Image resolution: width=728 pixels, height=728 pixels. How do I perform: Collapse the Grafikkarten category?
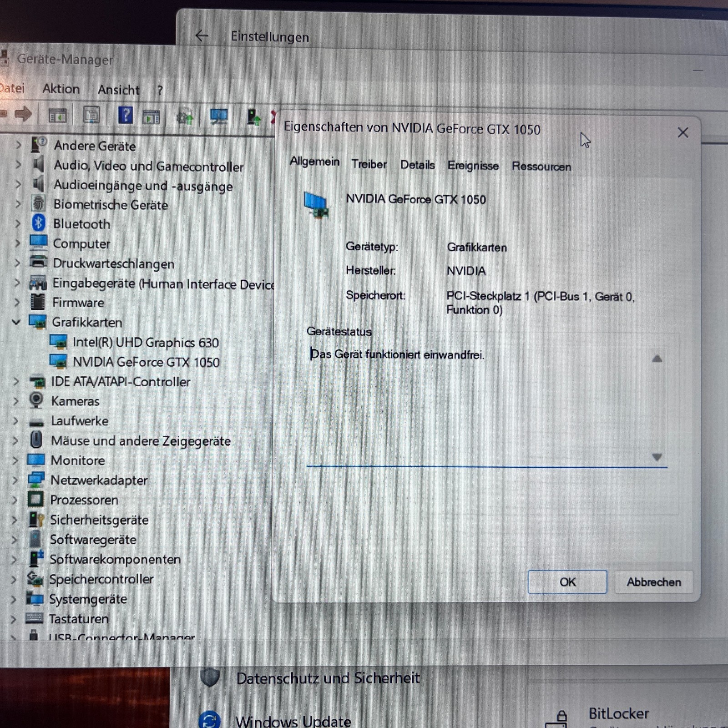click(x=16, y=322)
